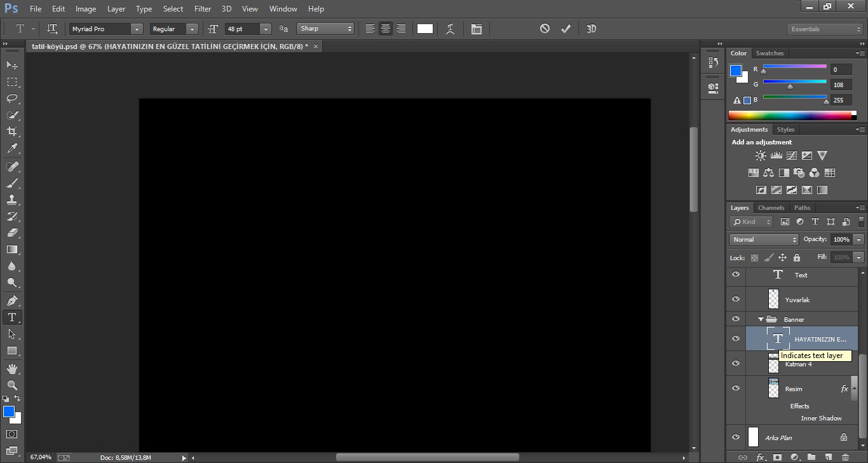Open the font family dropdown
This screenshot has height=463, width=868.
point(137,29)
